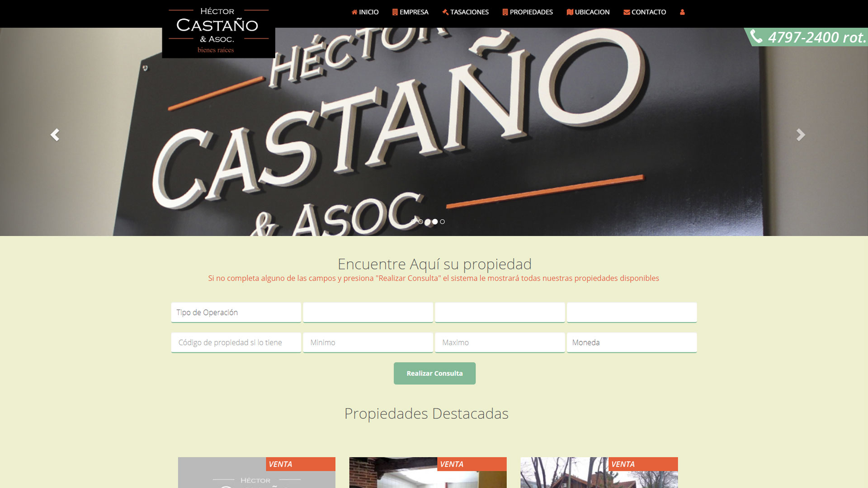The width and height of the screenshot is (868, 488).
Task: Click the Héctor Castaño logo link
Action: pos(218,31)
